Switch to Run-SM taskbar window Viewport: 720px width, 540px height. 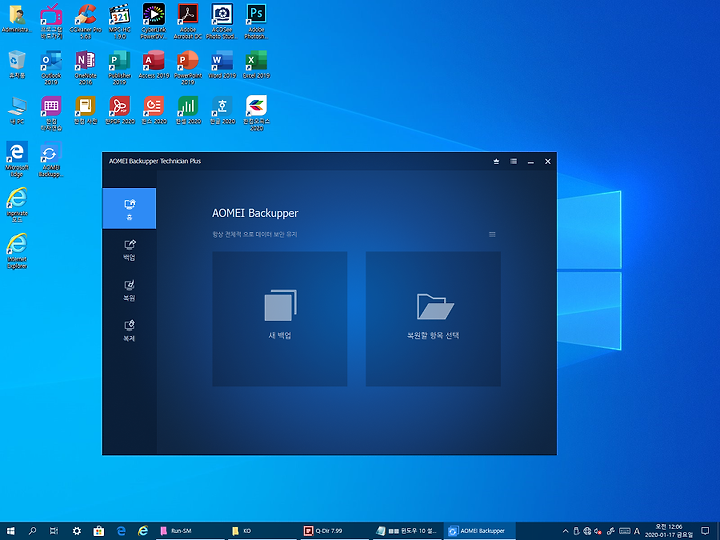[x=189, y=531]
